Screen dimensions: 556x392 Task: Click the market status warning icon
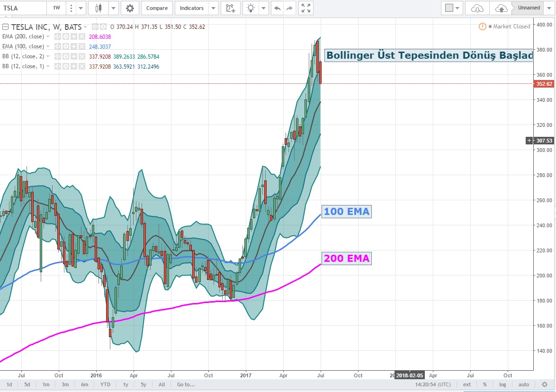click(x=482, y=27)
